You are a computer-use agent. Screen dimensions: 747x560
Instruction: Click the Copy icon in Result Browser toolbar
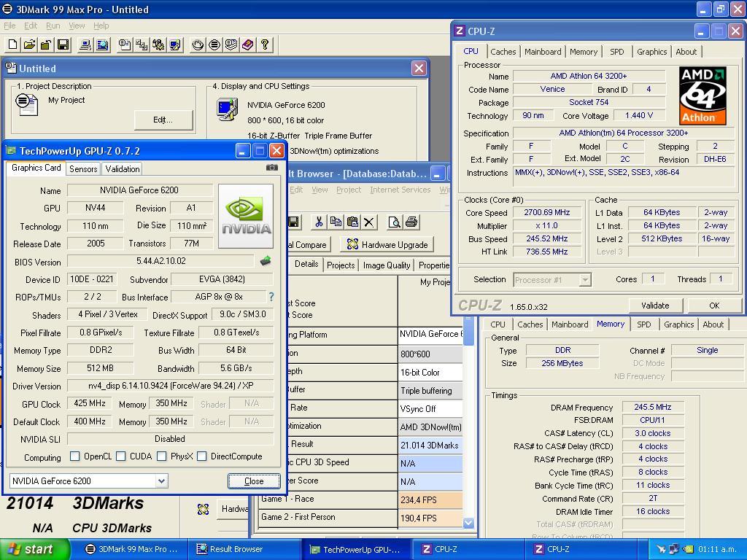336,222
